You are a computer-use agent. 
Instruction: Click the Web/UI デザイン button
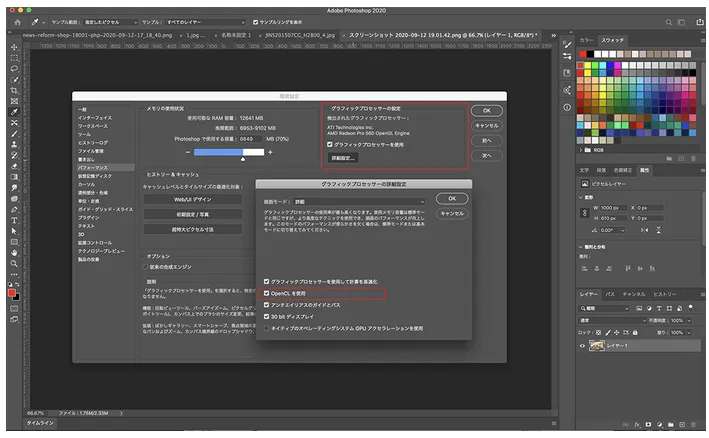[x=193, y=199]
